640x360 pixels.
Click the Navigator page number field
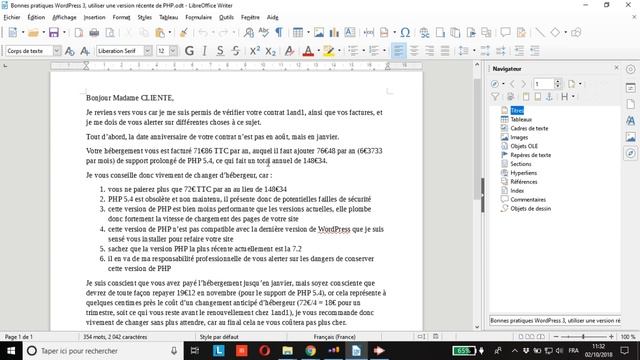click(544, 84)
